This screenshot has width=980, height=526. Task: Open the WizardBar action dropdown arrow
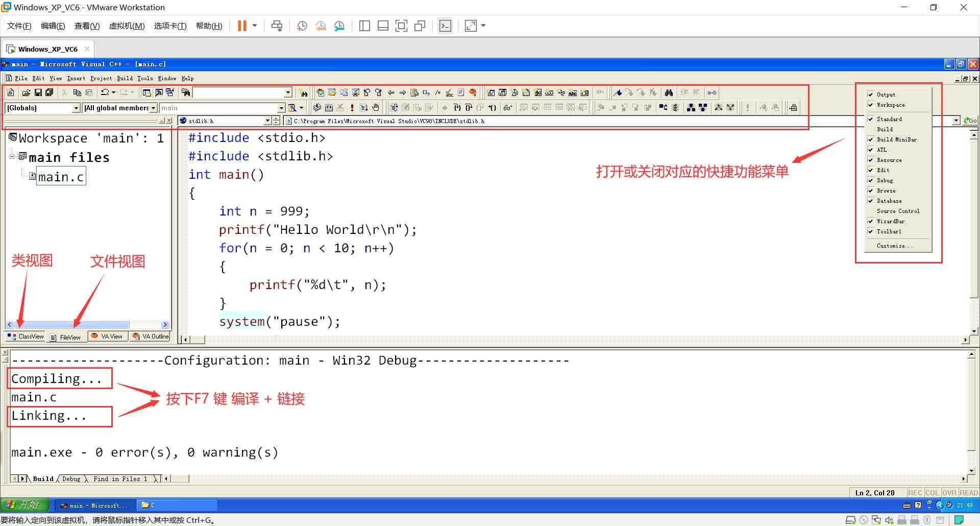(301, 107)
